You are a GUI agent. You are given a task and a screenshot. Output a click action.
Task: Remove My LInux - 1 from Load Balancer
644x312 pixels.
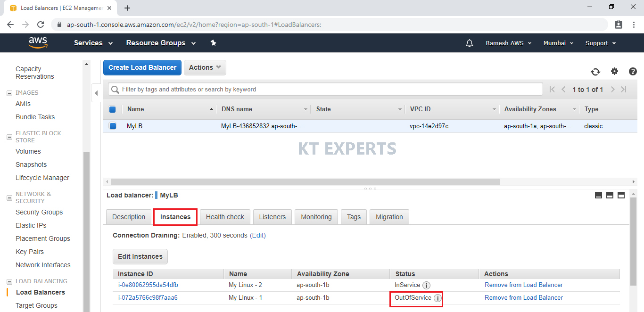click(x=524, y=298)
